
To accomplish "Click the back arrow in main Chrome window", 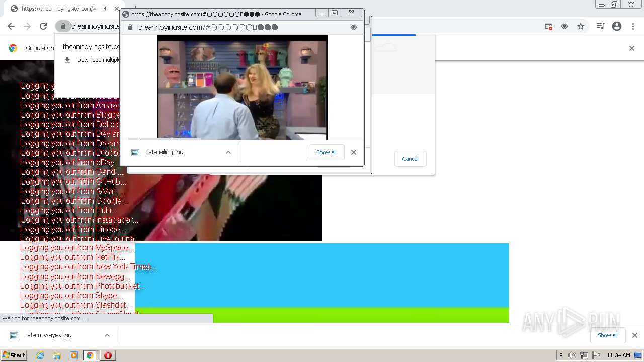I will pyautogui.click(x=11, y=26).
